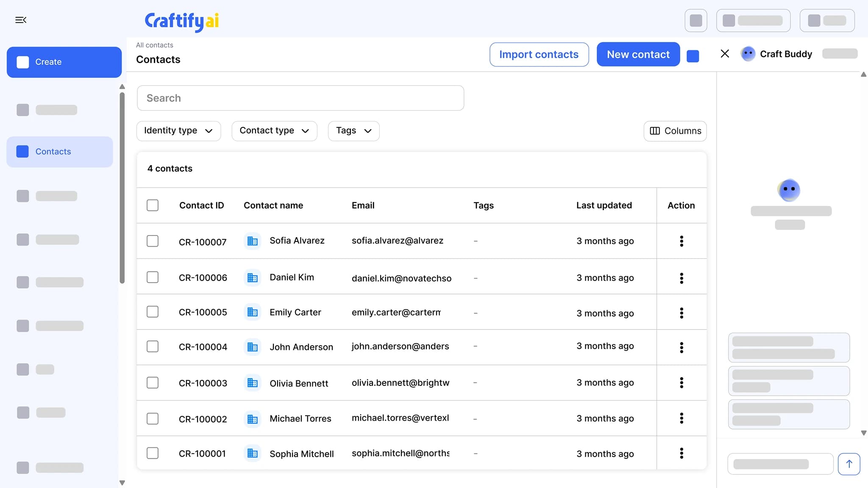This screenshot has height=488, width=868.
Task: Select all contacts with the header checkbox
Action: (x=153, y=205)
